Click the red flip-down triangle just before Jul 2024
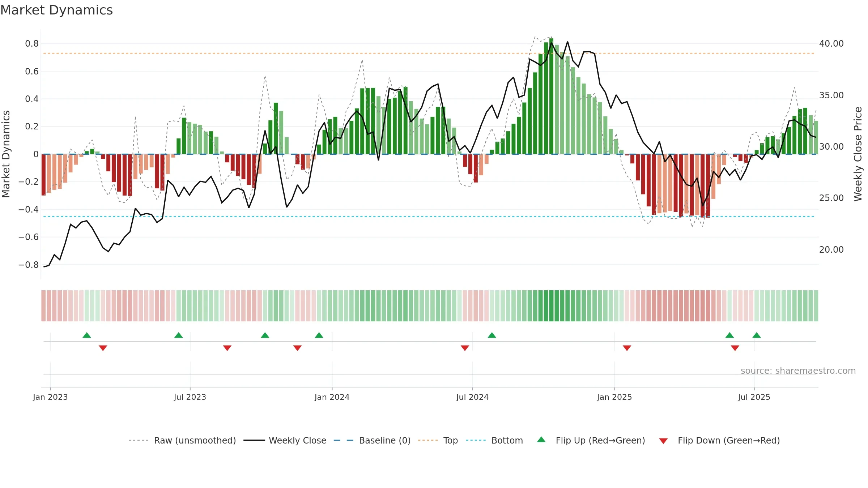Viewport: 868px width, 488px height. [465, 348]
